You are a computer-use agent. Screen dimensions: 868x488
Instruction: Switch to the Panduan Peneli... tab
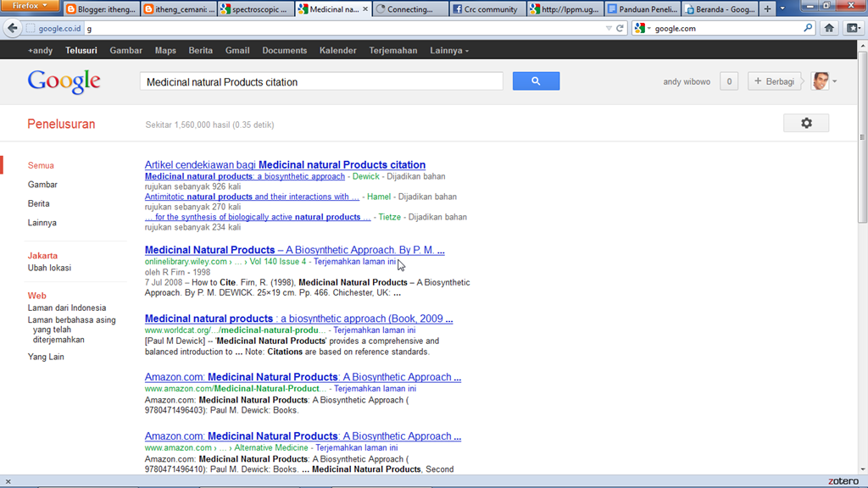pos(642,8)
